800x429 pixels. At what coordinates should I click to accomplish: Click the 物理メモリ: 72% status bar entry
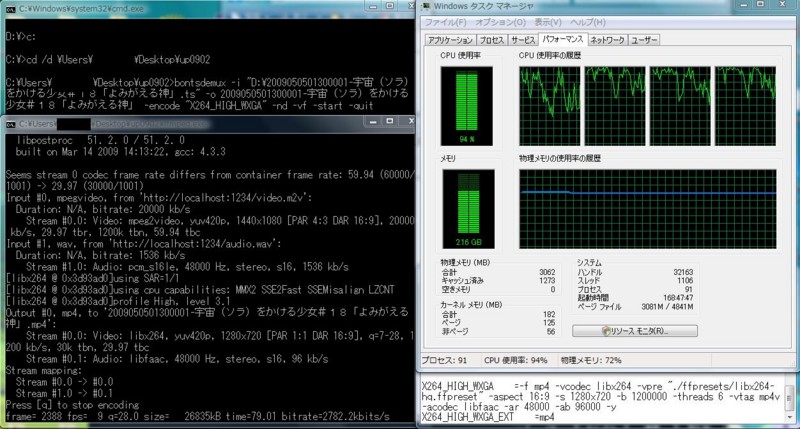pos(591,360)
